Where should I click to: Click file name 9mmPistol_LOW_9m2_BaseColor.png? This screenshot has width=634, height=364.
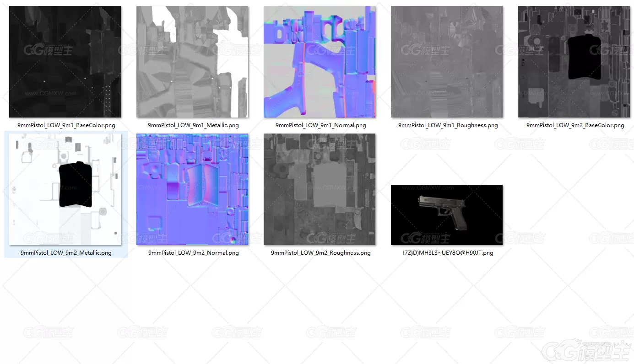[x=575, y=125]
